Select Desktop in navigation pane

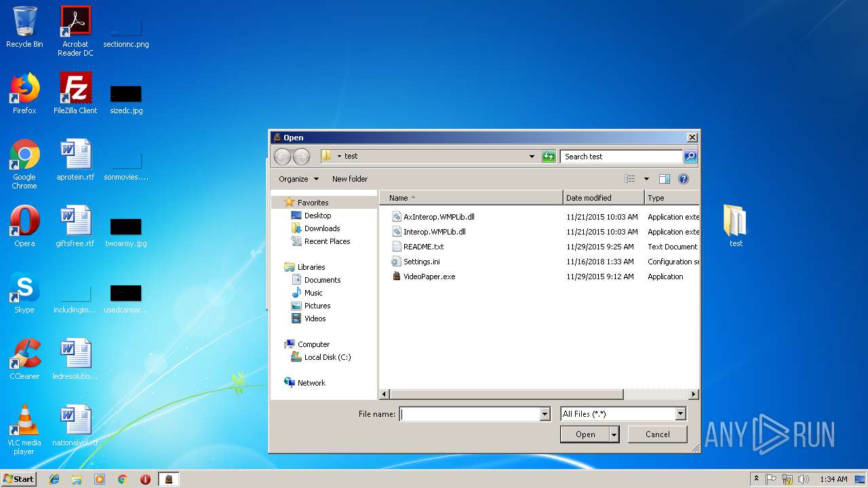[x=317, y=216]
